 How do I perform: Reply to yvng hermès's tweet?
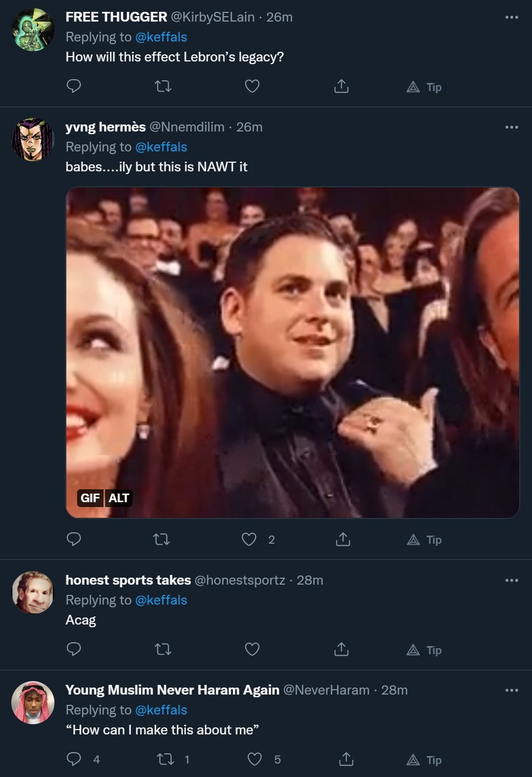coord(74,539)
